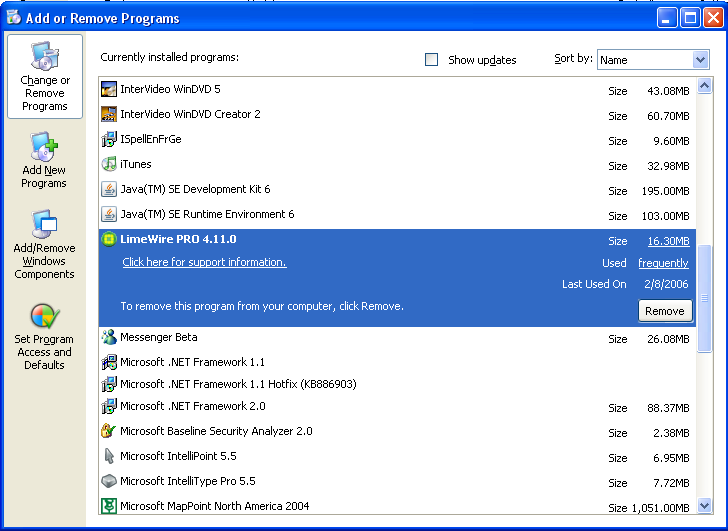The image size is (728, 531).
Task: Enable the Show updates checkbox
Action: coord(432,60)
